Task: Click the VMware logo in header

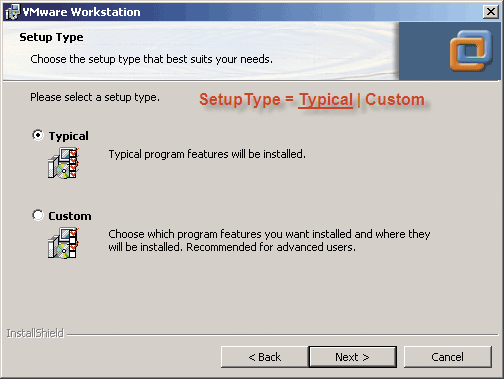Action: [x=471, y=50]
